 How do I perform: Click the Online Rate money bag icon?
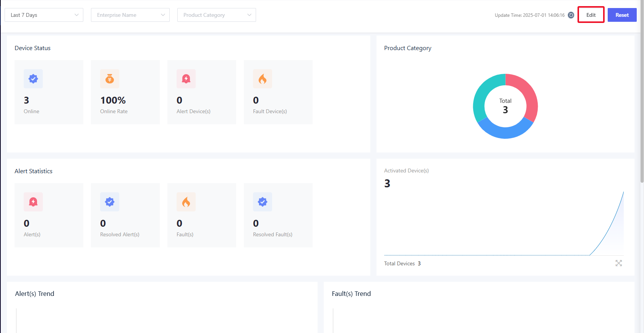[110, 79]
